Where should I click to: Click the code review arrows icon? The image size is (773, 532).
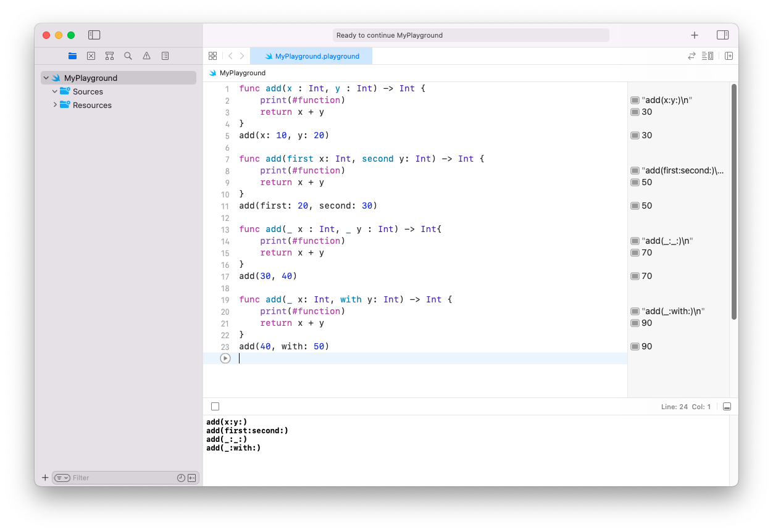(x=692, y=56)
